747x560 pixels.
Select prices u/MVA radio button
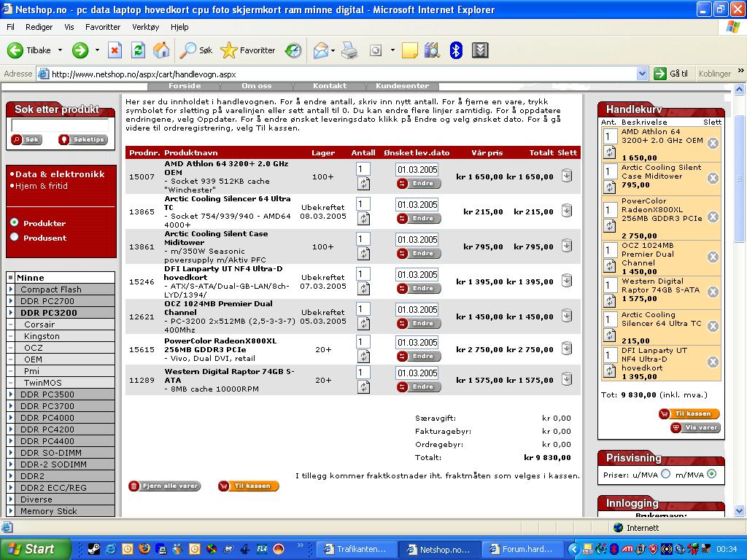tap(666, 474)
